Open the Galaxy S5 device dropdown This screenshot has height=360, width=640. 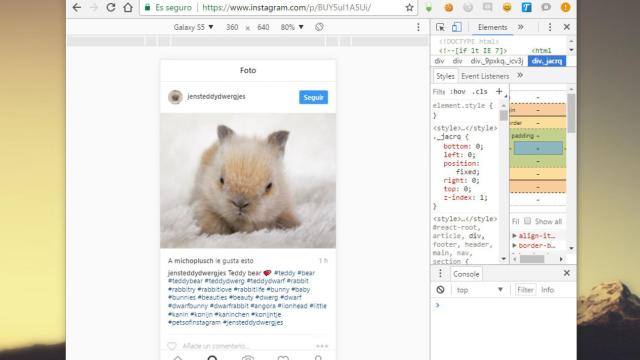click(x=193, y=27)
